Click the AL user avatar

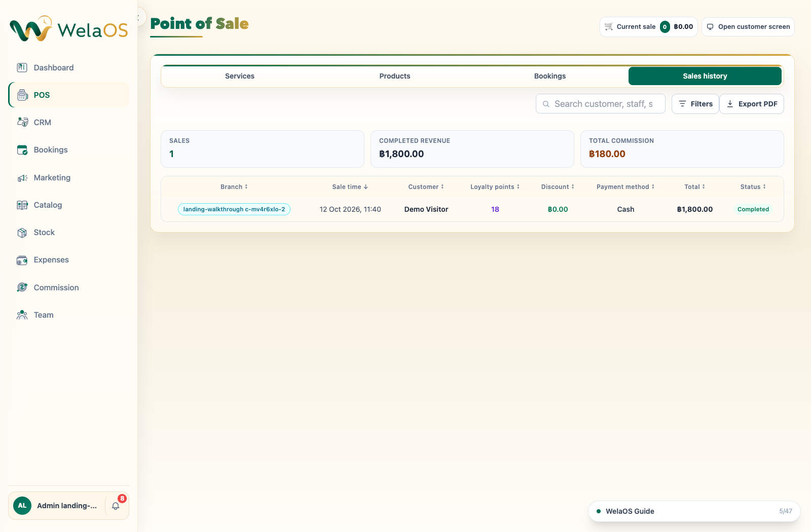click(x=22, y=506)
